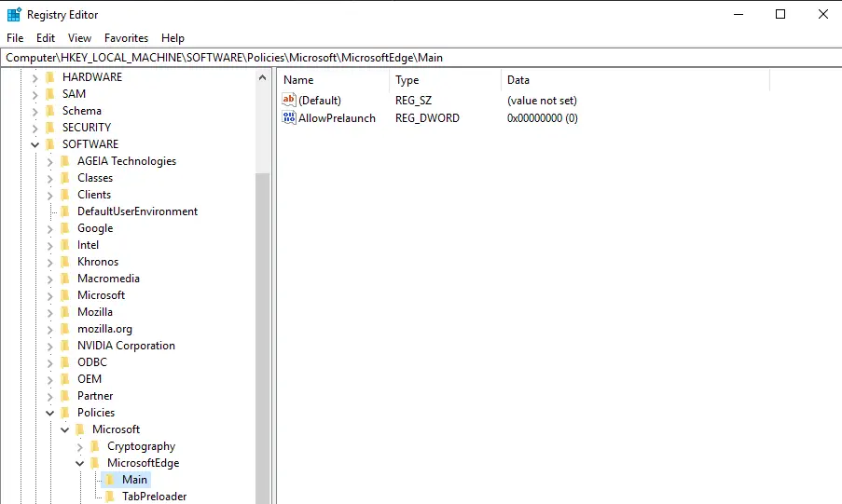Expand the Cryptography key
This screenshot has width=842, height=504.
click(x=80, y=446)
